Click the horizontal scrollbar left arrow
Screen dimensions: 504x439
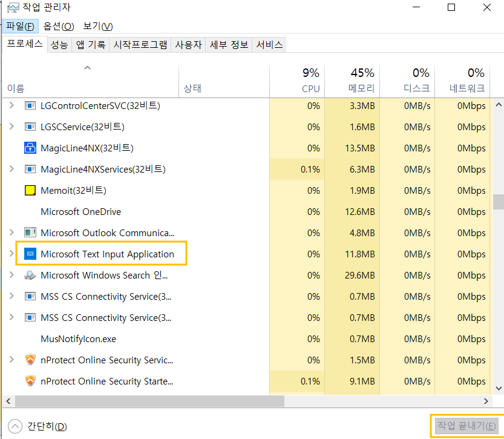point(8,401)
